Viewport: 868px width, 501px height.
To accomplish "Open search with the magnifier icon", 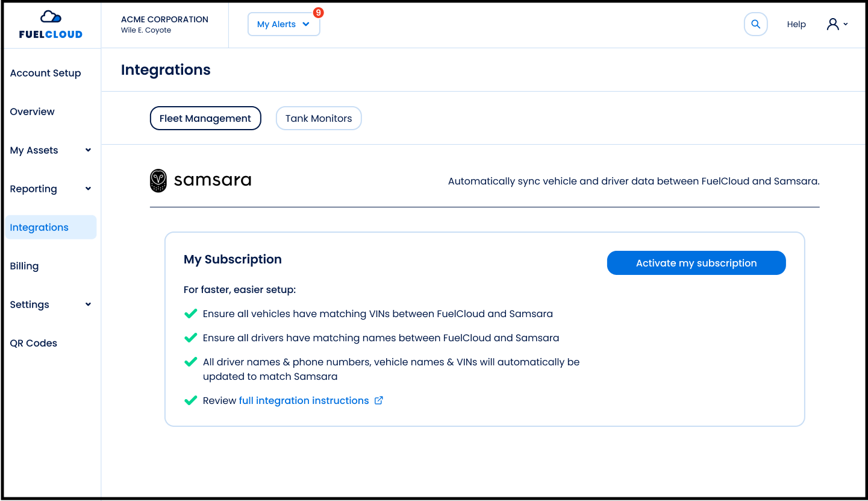I will pyautogui.click(x=755, y=25).
